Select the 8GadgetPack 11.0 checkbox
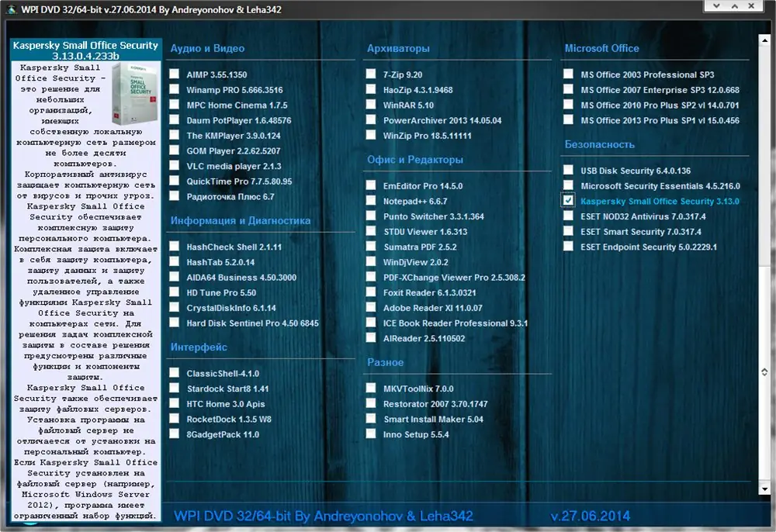The width and height of the screenshot is (776, 532). pyautogui.click(x=174, y=434)
